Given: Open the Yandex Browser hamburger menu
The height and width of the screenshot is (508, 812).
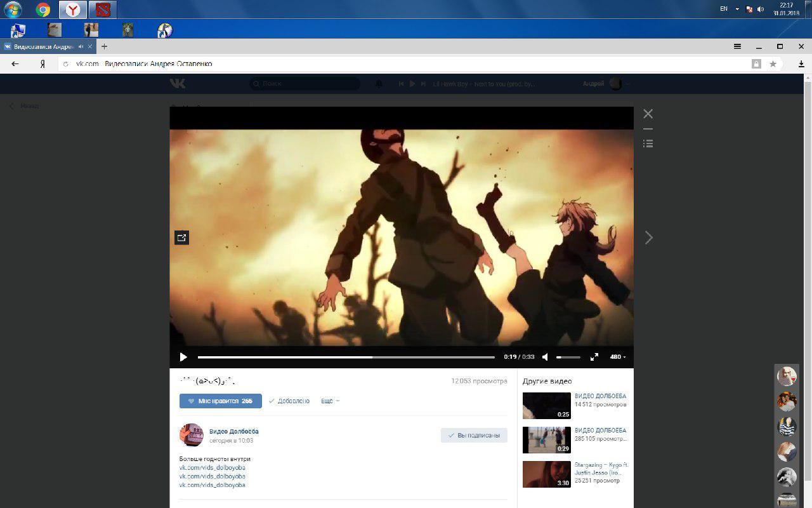Looking at the screenshot, I should [737, 46].
